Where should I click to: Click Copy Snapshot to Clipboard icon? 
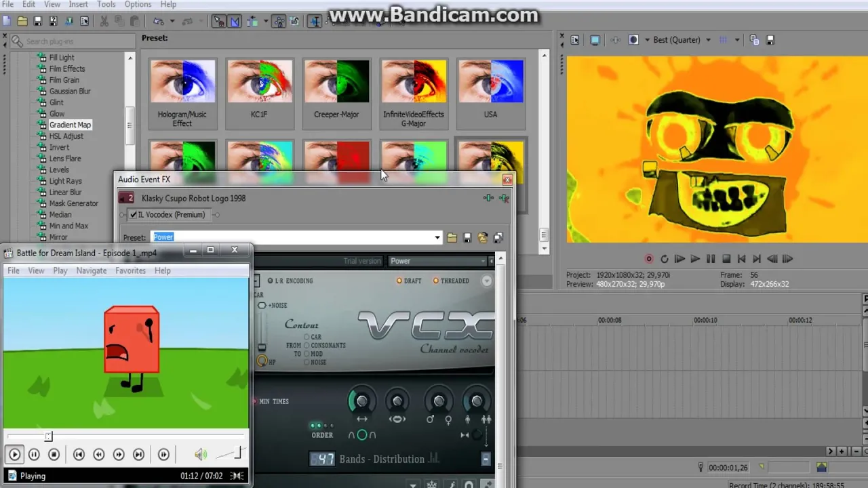tap(754, 40)
